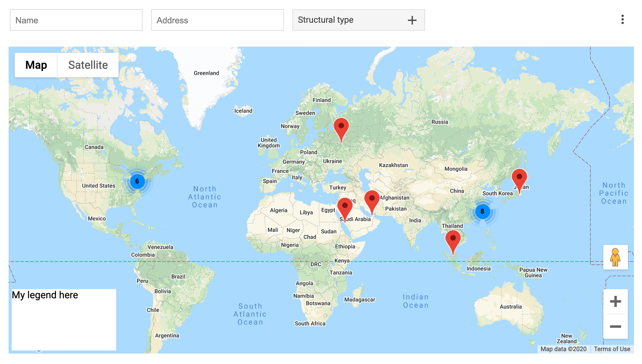642x364 pixels.
Task: Expand the cluster labeled 6 over United States
Action: tap(137, 181)
